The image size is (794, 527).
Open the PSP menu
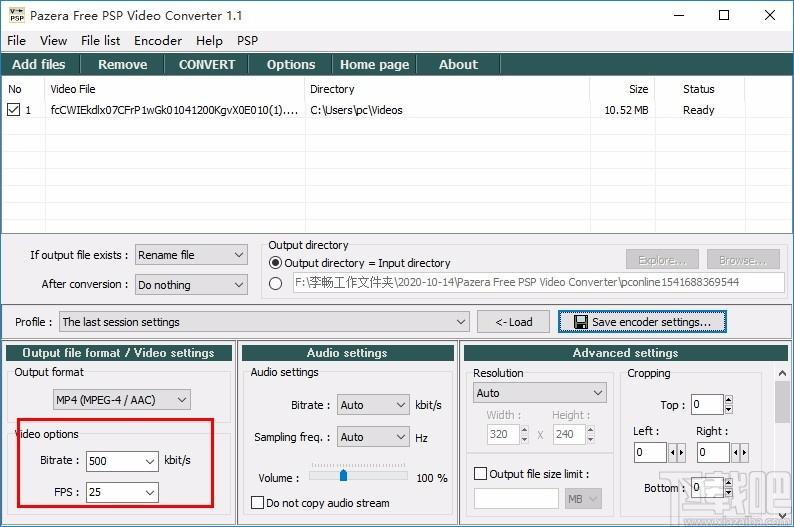point(247,41)
